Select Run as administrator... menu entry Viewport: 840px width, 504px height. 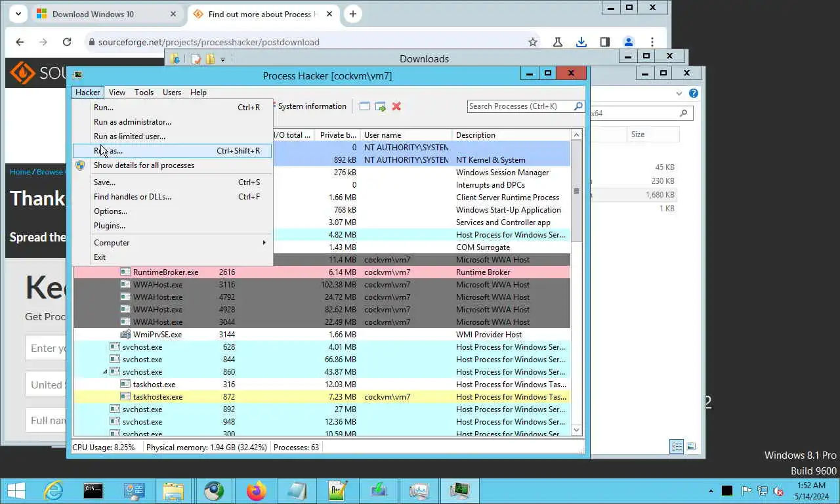pos(172,122)
